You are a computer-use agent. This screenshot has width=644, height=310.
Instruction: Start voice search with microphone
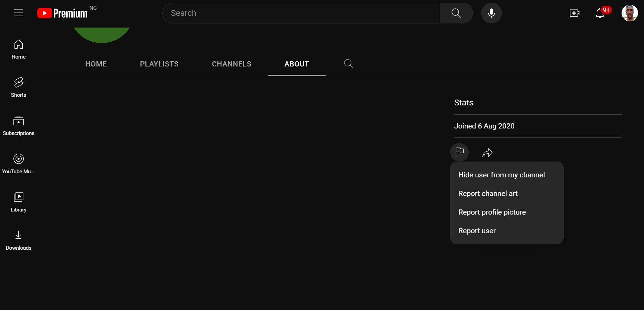(491, 13)
